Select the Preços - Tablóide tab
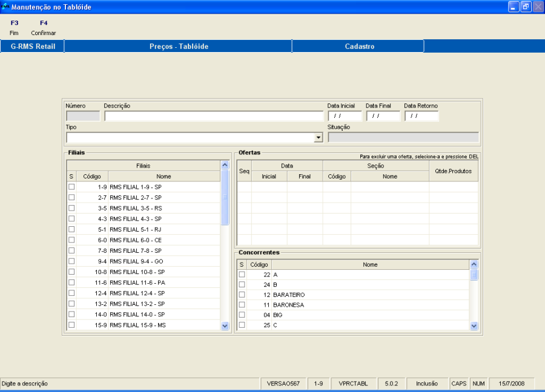 [179, 46]
